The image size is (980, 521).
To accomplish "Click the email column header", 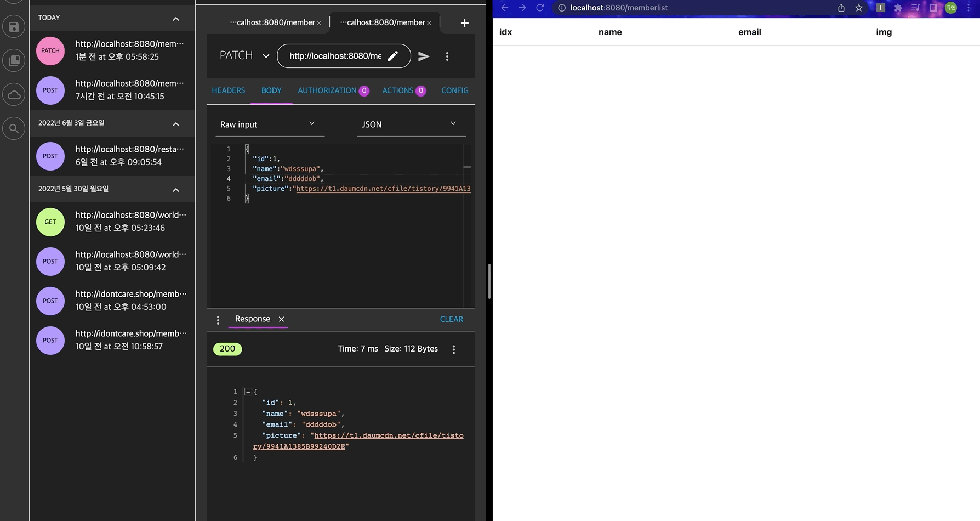I will (x=750, y=32).
